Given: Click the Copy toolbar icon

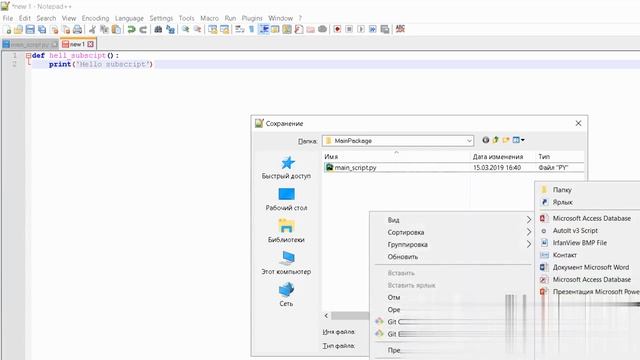Looking at the screenshot, I should tap(104, 29).
